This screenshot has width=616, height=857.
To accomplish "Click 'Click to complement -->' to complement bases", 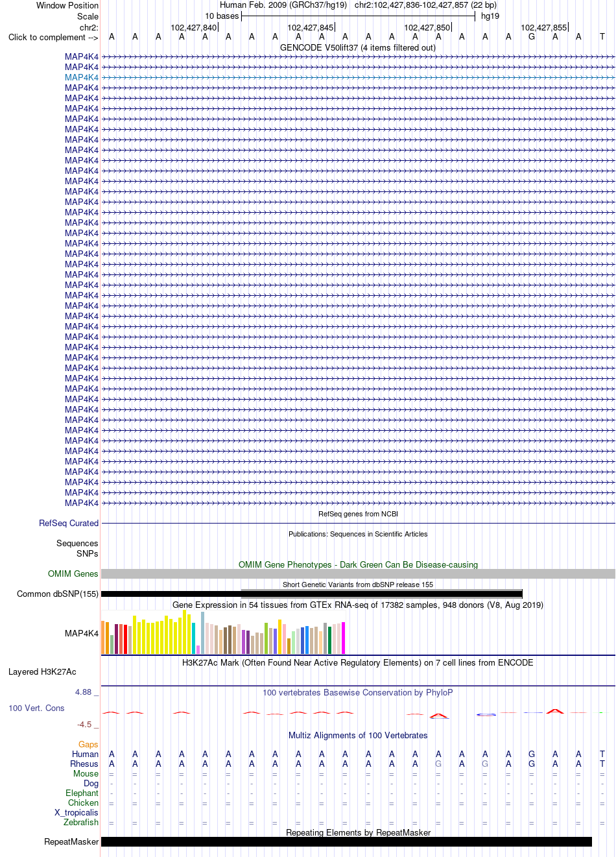I will 53,37.
